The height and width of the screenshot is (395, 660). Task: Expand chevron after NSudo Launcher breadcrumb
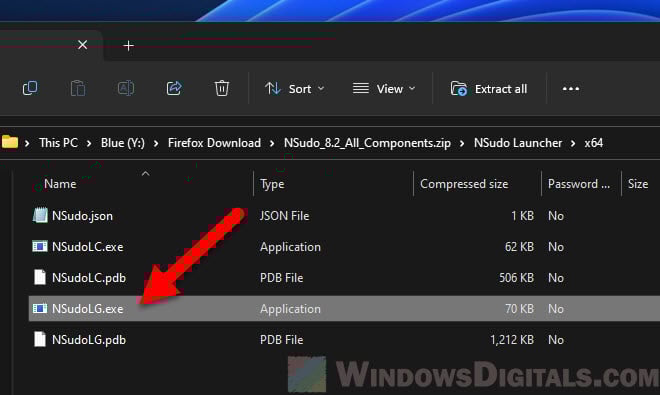point(573,144)
